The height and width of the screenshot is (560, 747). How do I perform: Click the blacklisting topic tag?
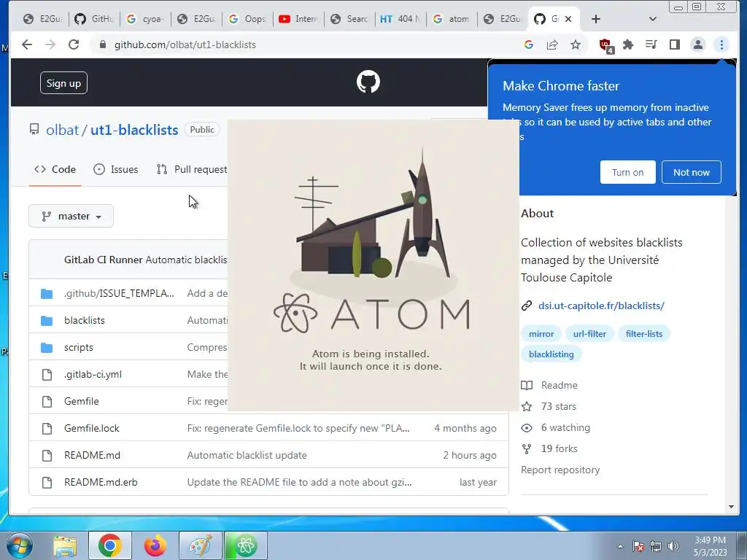tap(551, 354)
